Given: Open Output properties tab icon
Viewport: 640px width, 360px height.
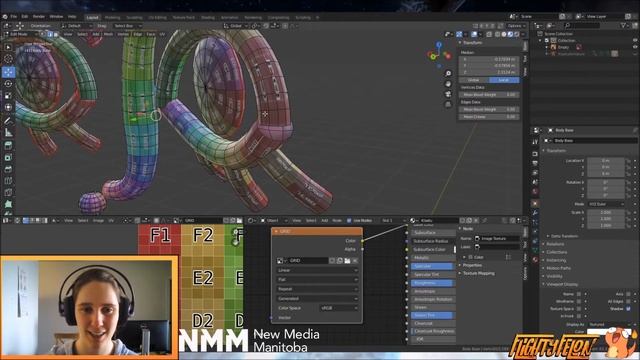Looking at the screenshot, I should tap(535, 163).
